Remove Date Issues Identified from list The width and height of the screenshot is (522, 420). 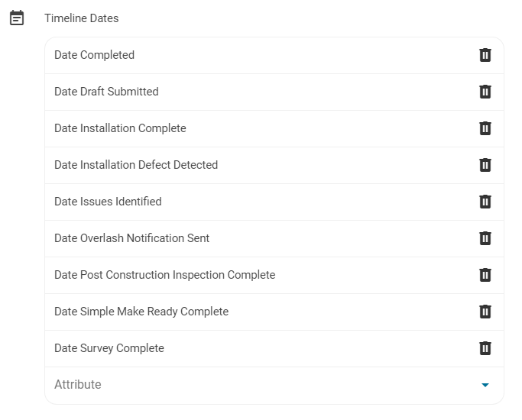tap(485, 202)
